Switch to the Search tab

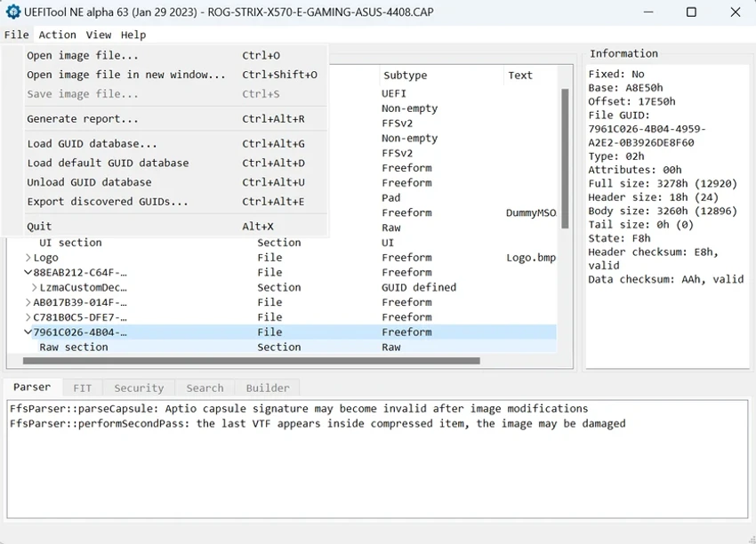205,388
